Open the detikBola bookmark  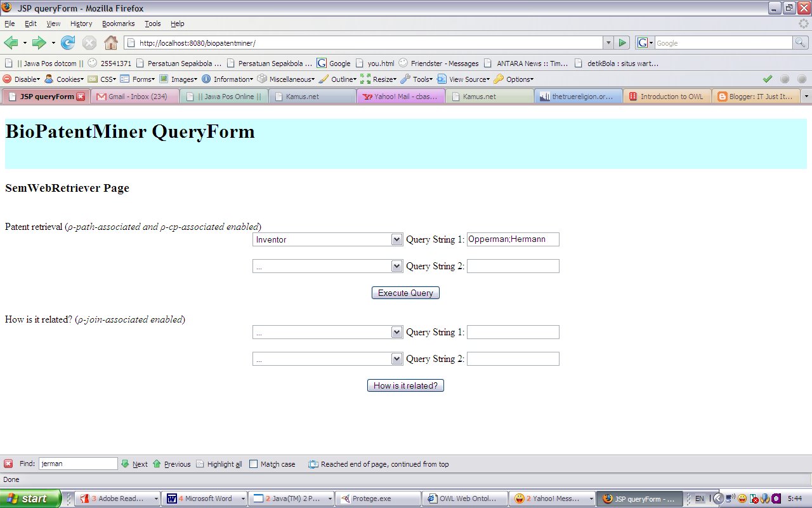[617, 63]
